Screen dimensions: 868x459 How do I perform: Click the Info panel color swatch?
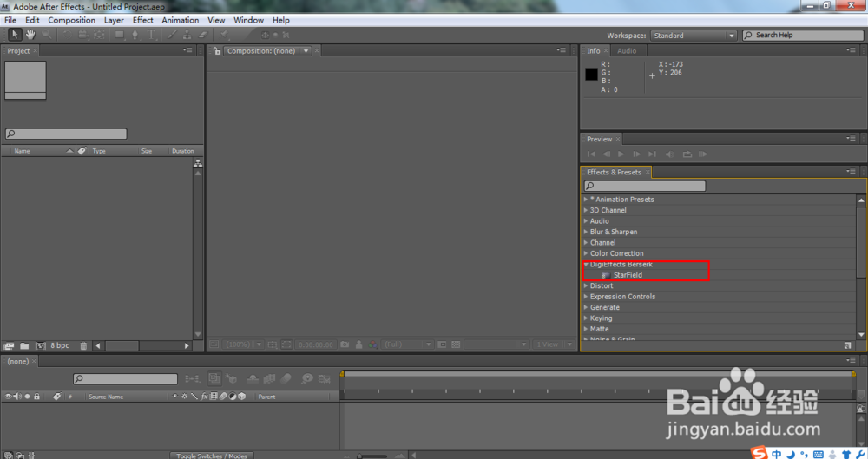coord(591,74)
